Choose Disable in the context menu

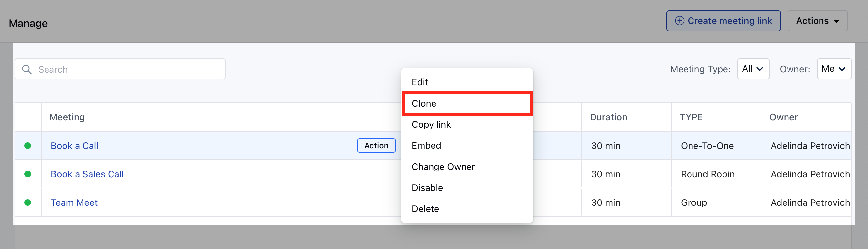pos(467,188)
